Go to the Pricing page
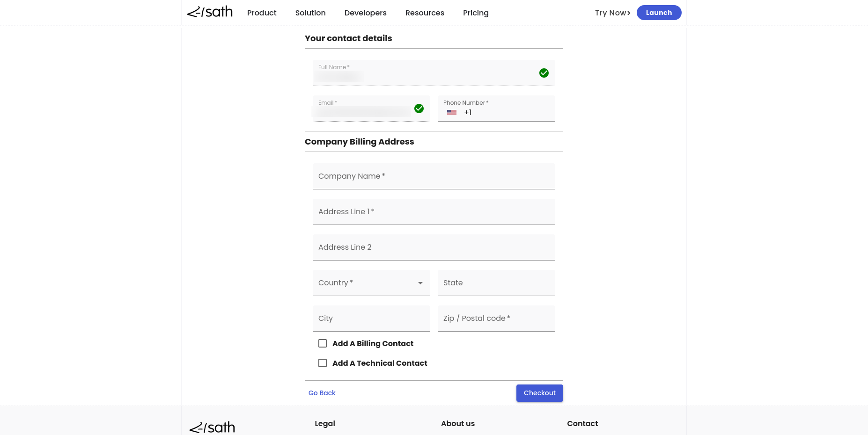The height and width of the screenshot is (435, 868). pyautogui.click(x=476, y=13)
